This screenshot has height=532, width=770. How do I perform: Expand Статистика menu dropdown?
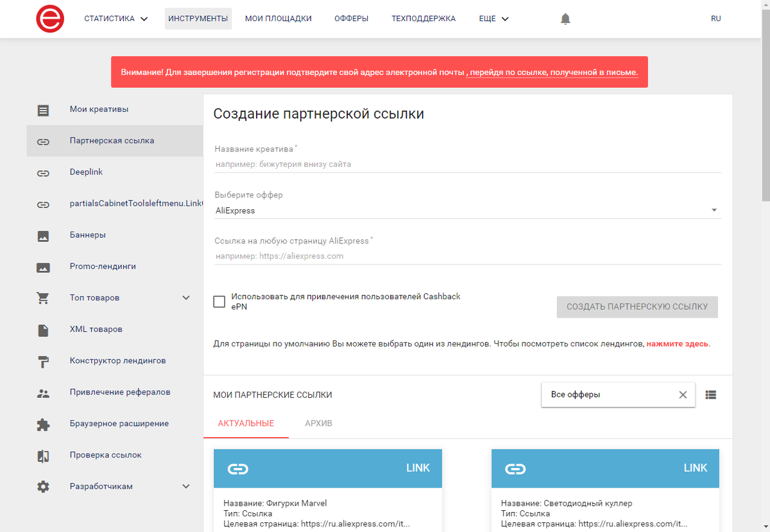[x=116, y=19]
